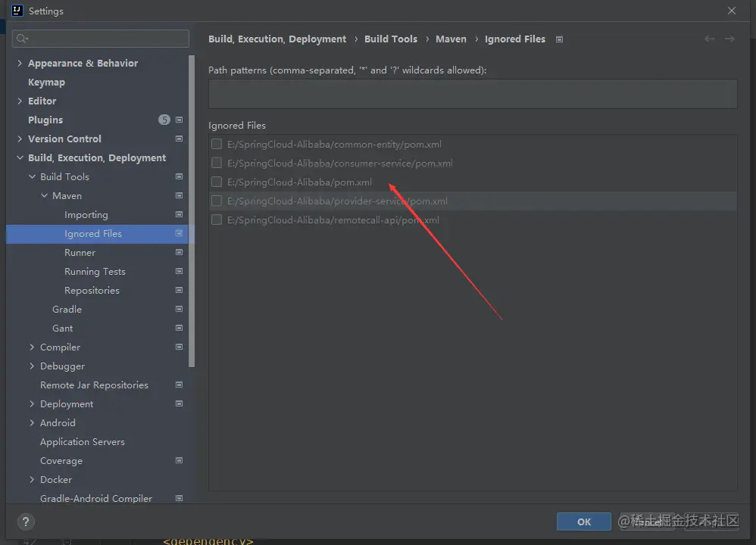The width and height of the screenshot is (756, 545).
Task: Click the breadcrumb project-settings icon after Ignored Files
Action: [x=559, y=39]
